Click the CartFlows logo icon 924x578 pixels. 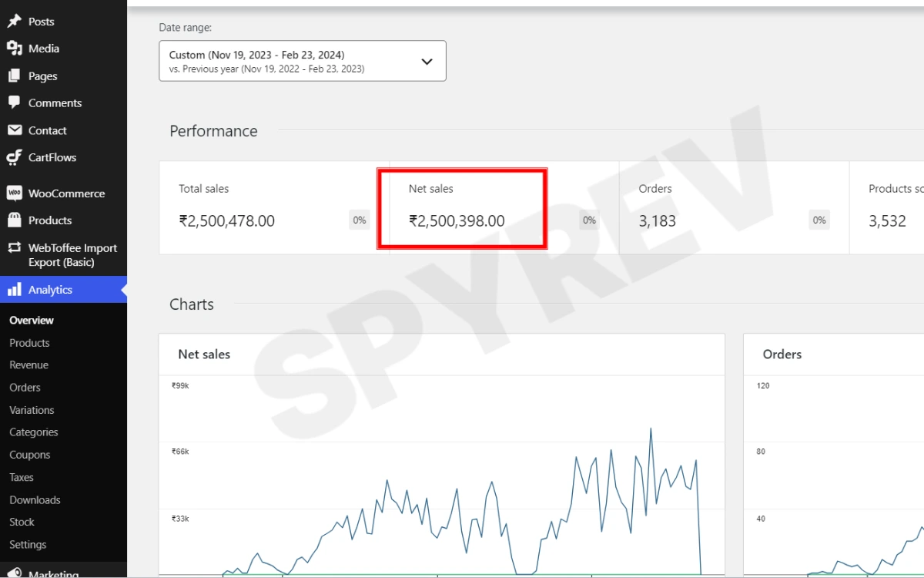click(14, 157)
